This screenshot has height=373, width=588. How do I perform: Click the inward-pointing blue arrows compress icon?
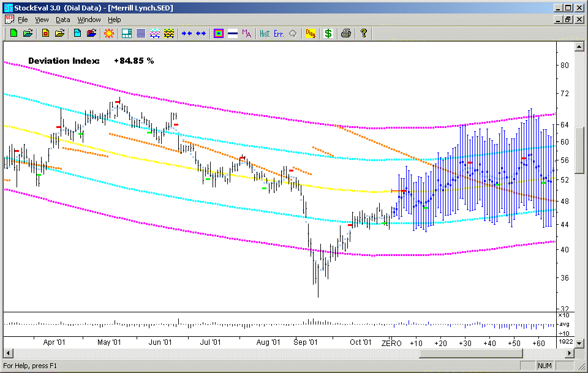(187, 33)
